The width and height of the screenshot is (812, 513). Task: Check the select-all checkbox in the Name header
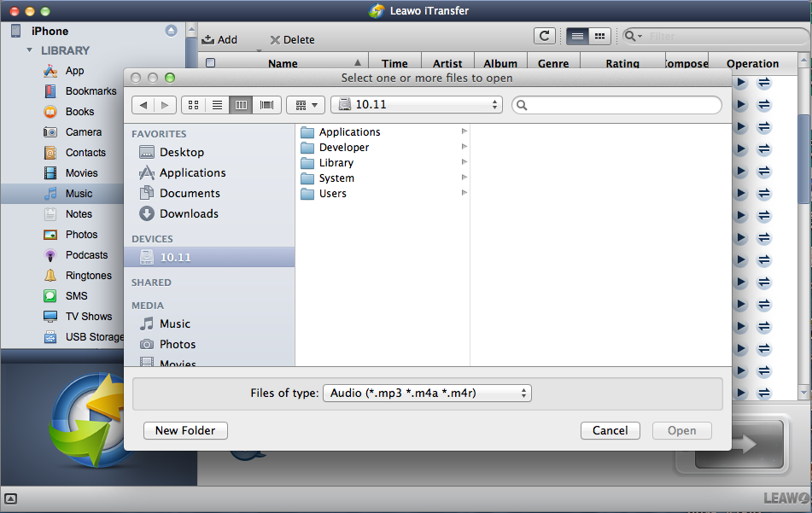click(x=211, y=63)
